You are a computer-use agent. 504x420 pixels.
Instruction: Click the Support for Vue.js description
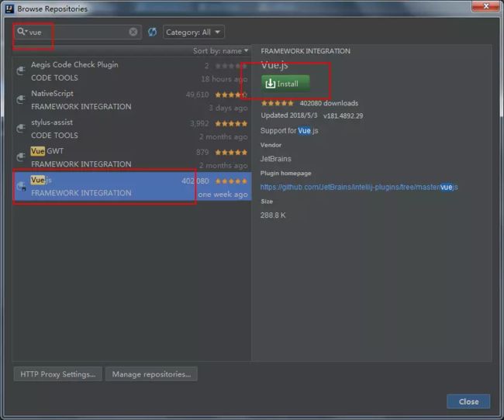pyautogui.click(x=289, y=131)
